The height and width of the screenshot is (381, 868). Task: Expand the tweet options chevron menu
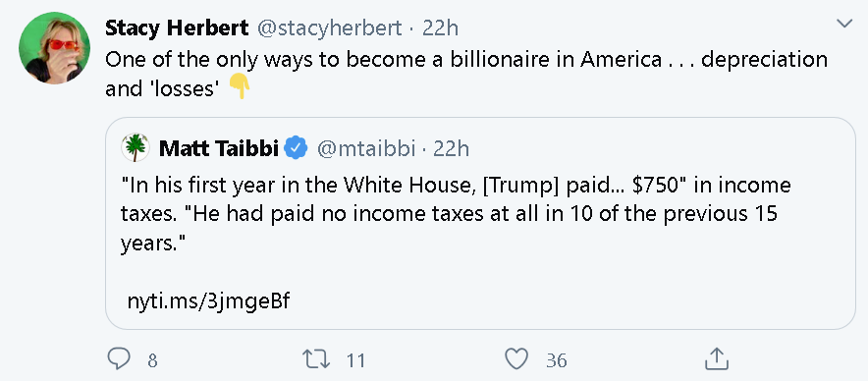(844, 24)
